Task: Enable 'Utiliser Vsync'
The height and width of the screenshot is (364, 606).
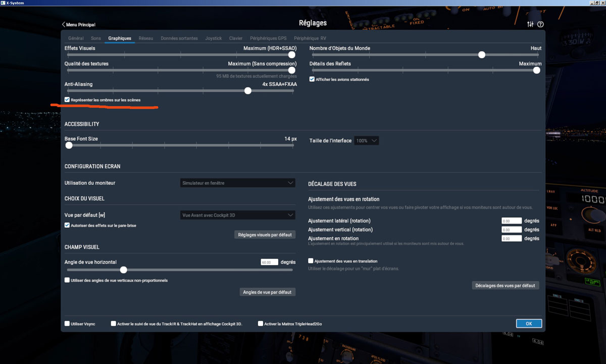Action: coord(67,323)
